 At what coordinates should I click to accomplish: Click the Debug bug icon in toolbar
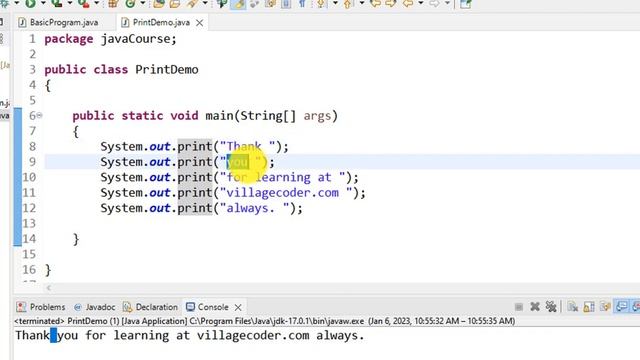pos(4,4)
